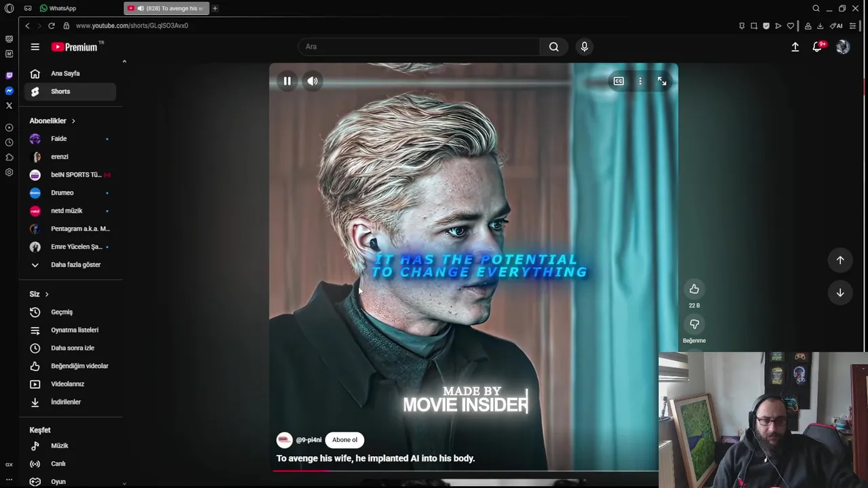Open the beIN SPORTS Tü... channel
This screenshot has height=488, width=868.
[x=71, y=175]
